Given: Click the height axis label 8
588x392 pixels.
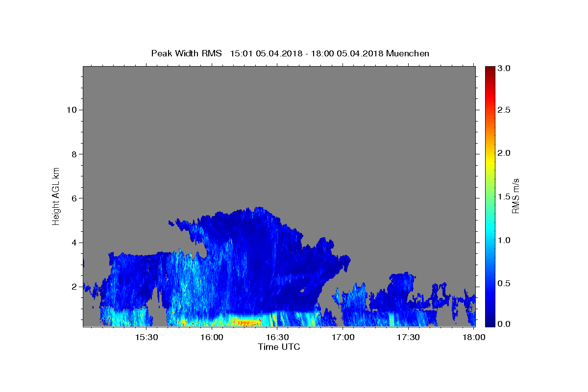Looking at the screenshot, I should [74, 154].
